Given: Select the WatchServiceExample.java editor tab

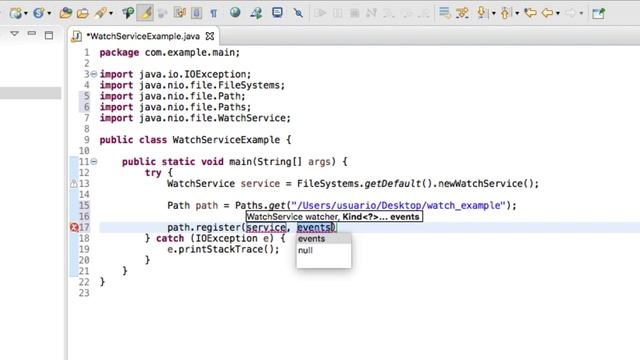Looking at the screenshot, I should click(143, 36).
